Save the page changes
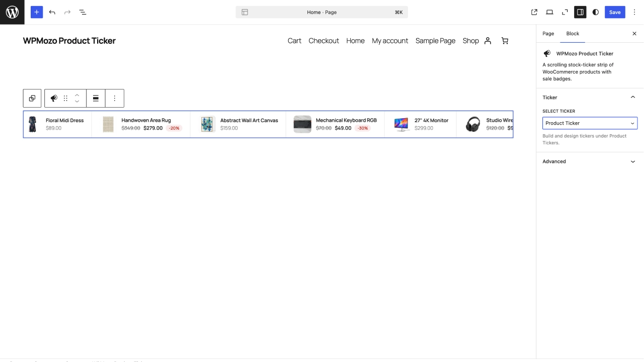 point(615,12)
